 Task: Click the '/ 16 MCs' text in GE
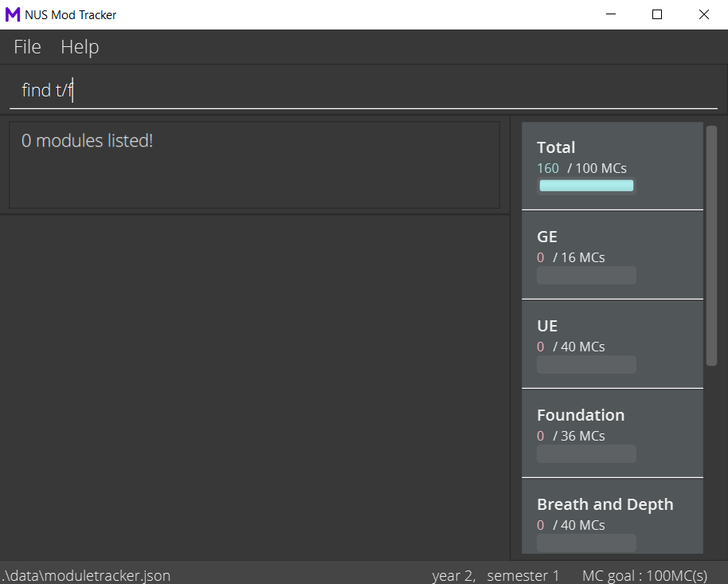578,257
